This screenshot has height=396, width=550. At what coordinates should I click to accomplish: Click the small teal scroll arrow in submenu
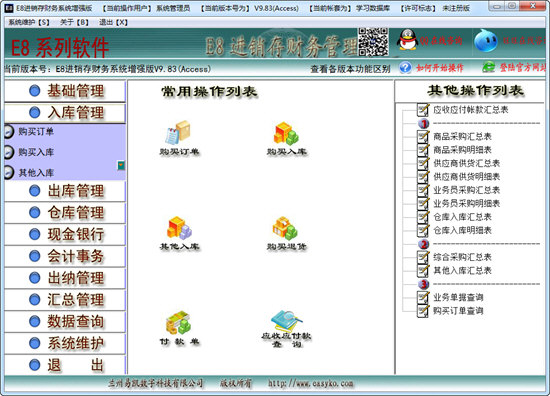pos(121,165)
